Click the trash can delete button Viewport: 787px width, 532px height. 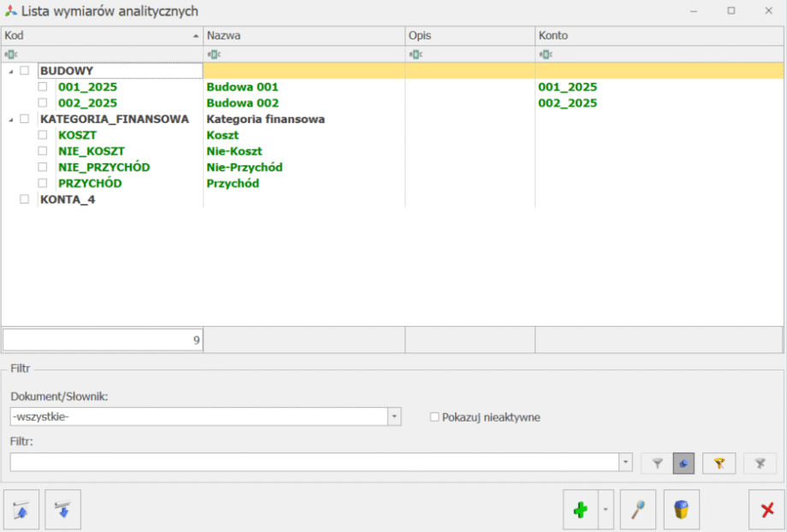point(681,510)
